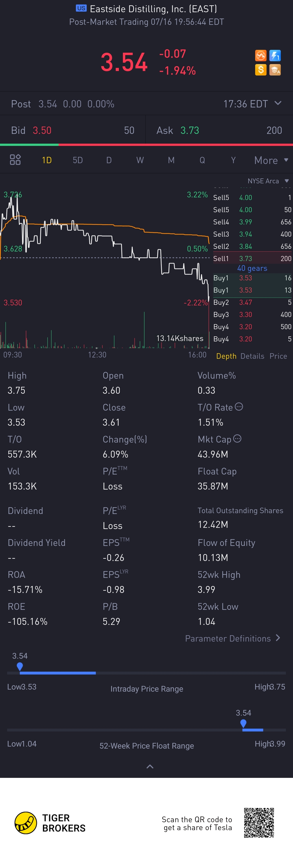
Task: Tap the Buy1 3.53 row with 16 shares
Action: click(252, 278)
